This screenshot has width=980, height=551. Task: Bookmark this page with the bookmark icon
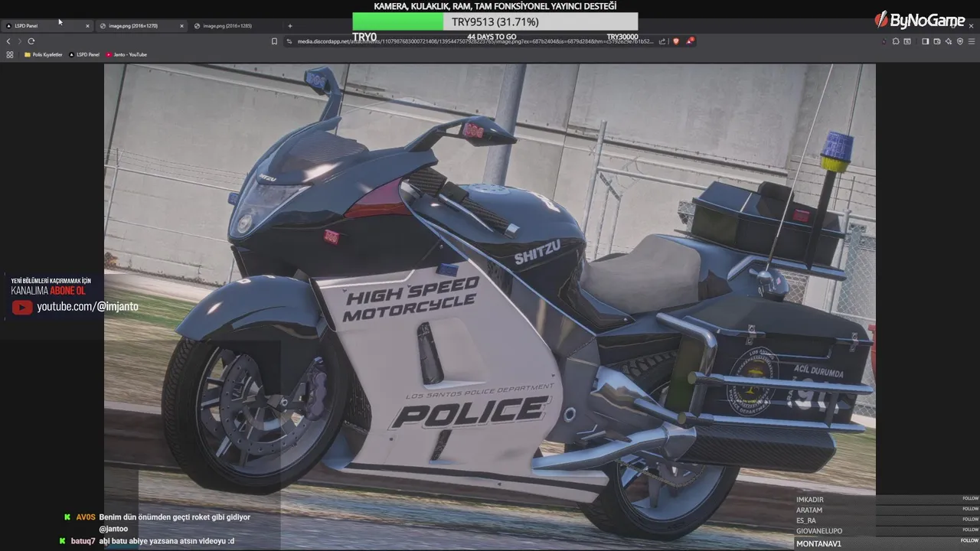click(274, 41)
